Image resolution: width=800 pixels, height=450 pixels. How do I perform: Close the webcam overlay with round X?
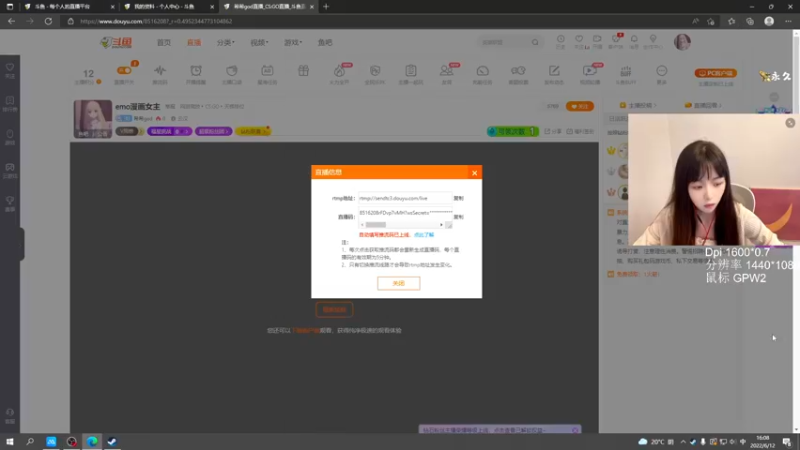(x=790, y=123)
